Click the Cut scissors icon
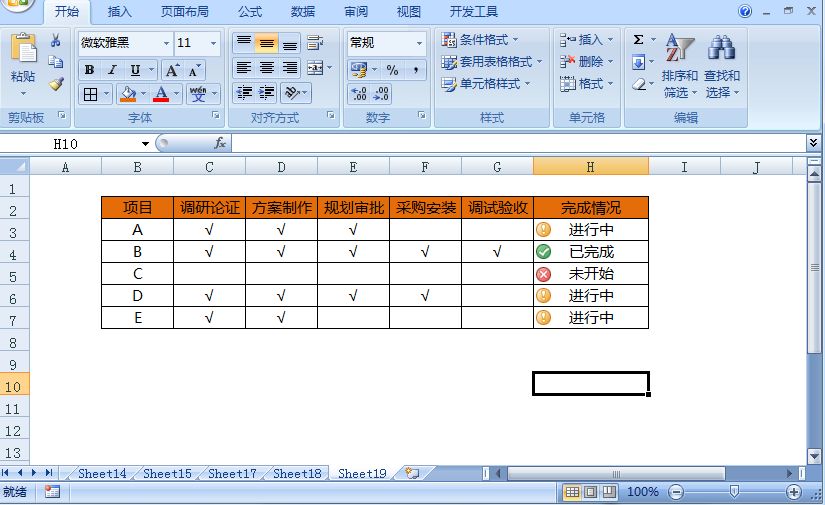 55,41
